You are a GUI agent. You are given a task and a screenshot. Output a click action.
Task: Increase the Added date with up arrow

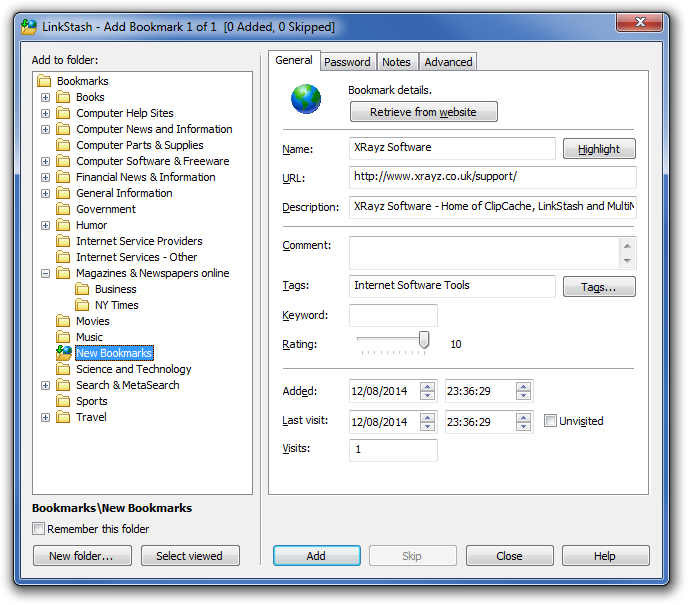427,386
